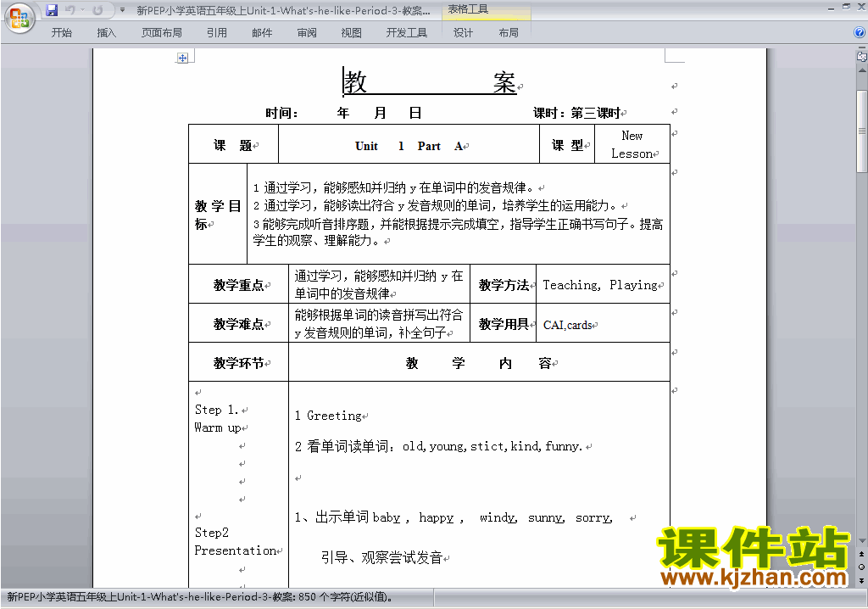Click the 表格工具 contextual tab header
Viewport: 868px width, 609px height.
coord(468,9)
